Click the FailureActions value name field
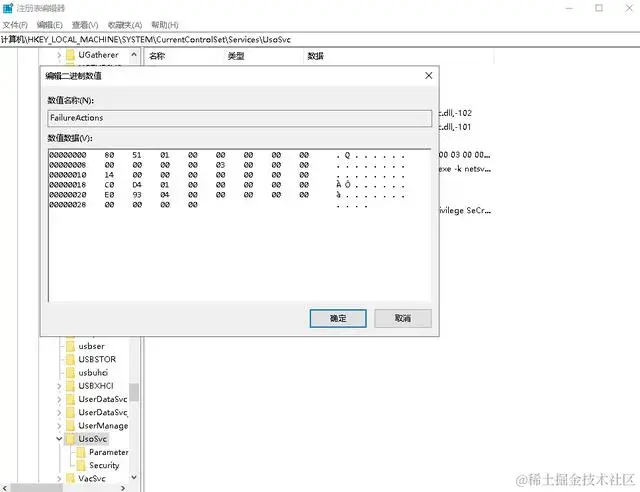 240,118
